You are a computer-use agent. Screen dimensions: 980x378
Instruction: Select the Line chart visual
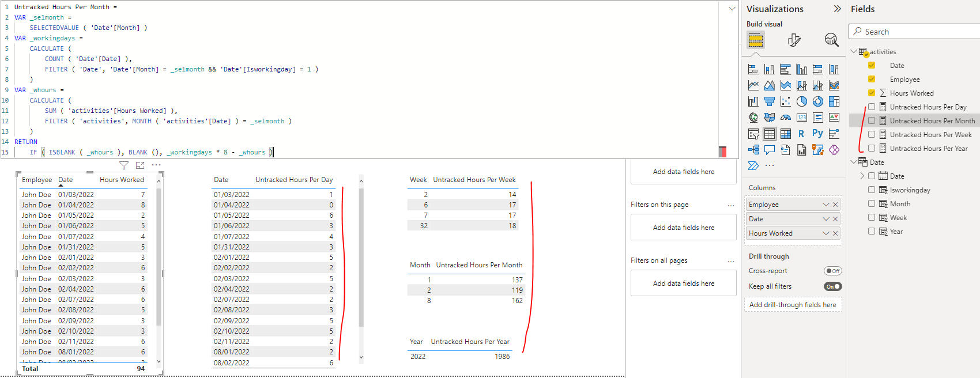[753, 85]
